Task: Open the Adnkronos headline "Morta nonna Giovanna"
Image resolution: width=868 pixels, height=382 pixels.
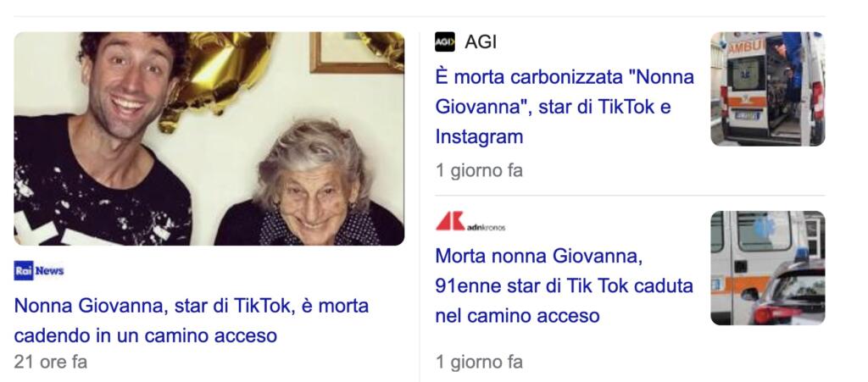Action: pyautogui.click(x=564, y=285)
